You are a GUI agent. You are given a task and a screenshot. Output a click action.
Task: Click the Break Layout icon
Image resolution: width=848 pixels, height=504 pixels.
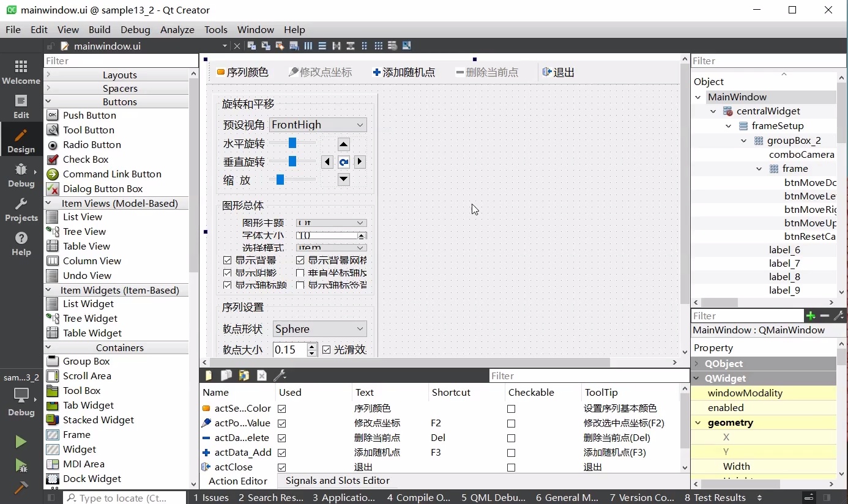(393, 46)
